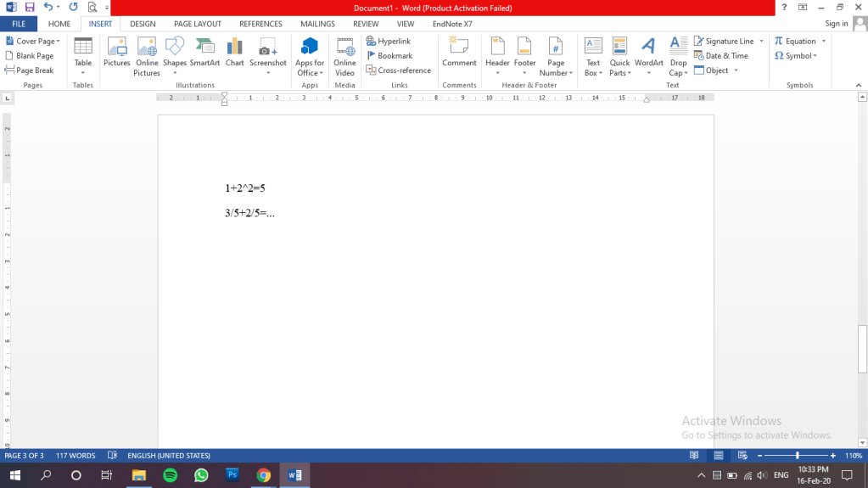Open the FILE menu tab

[x=18, y=24]
